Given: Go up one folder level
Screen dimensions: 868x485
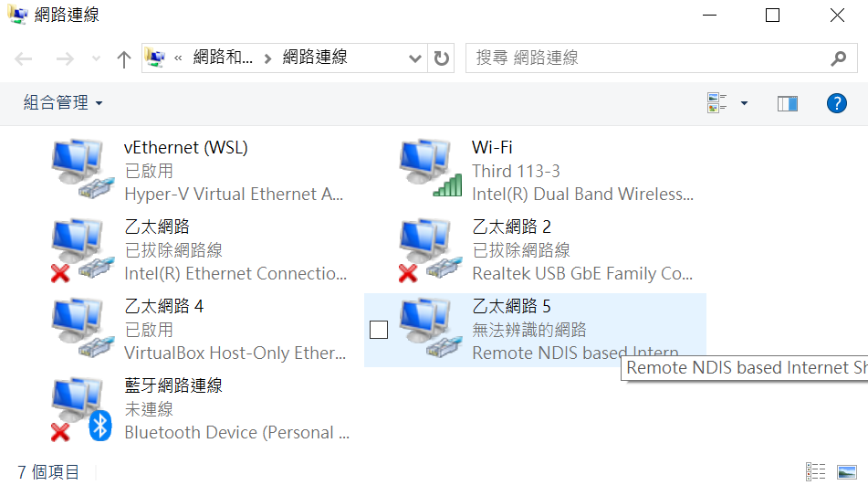Looking at the screenshot, I should [124, 58].
